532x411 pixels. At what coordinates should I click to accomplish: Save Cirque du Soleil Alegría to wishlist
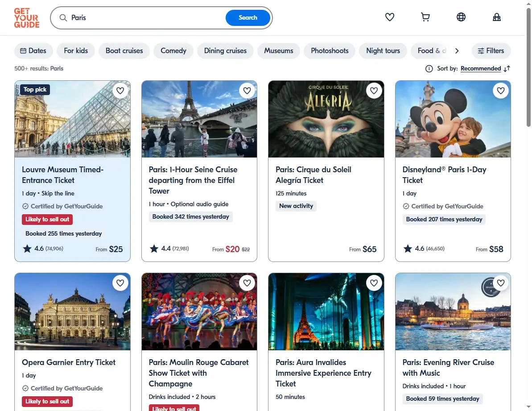(374, 91)
